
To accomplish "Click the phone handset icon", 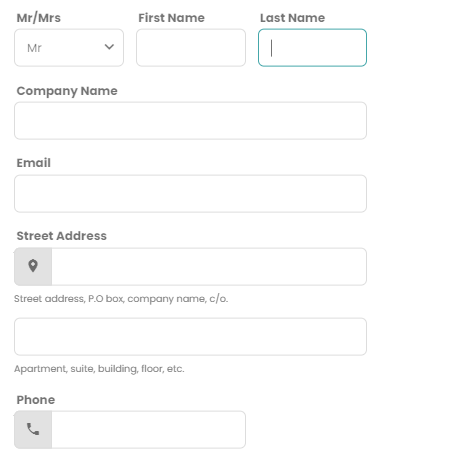I will pyautogui.click(x=33, y=429).
